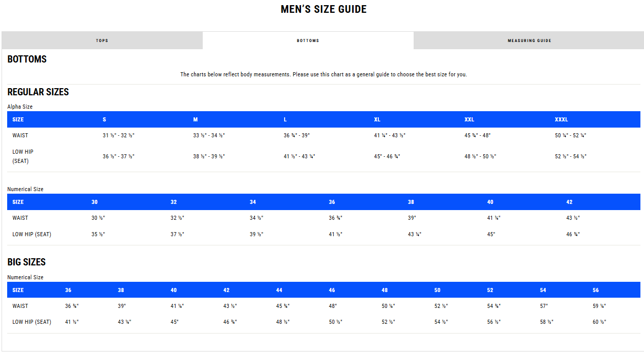Click the size 44 header in Big Sizes

(279, 290)
